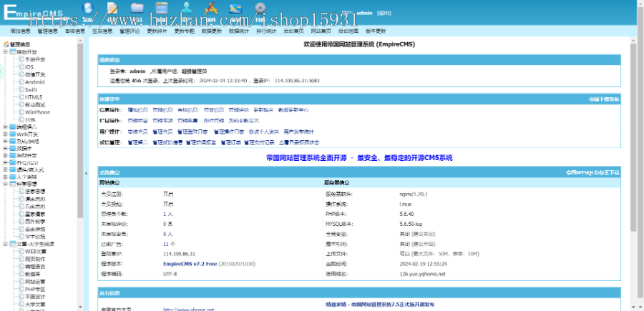
Task: Select the 平面设计 tree item
Action: [x=35, y=297]
